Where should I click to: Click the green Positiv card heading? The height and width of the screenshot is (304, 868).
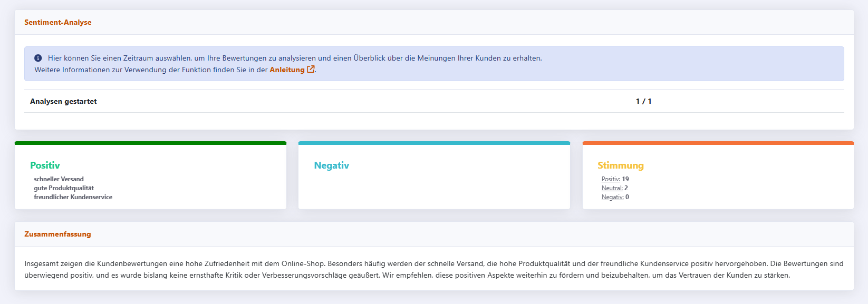[45, 165]
